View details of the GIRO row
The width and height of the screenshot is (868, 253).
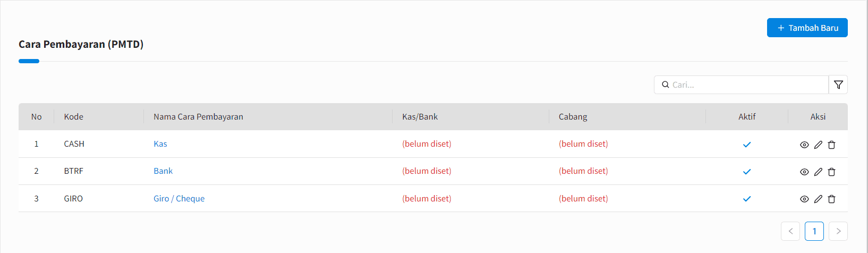coord(804,199)
